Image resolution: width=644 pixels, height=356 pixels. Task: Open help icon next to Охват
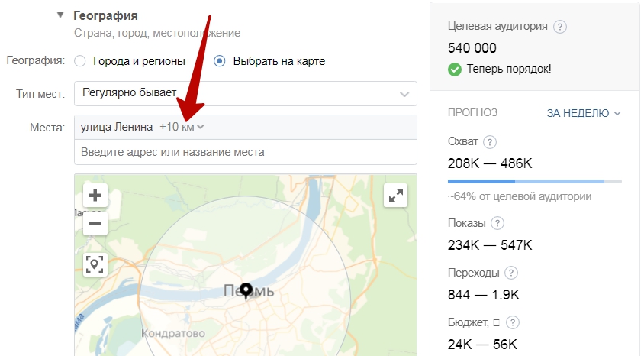pos(490,142)
